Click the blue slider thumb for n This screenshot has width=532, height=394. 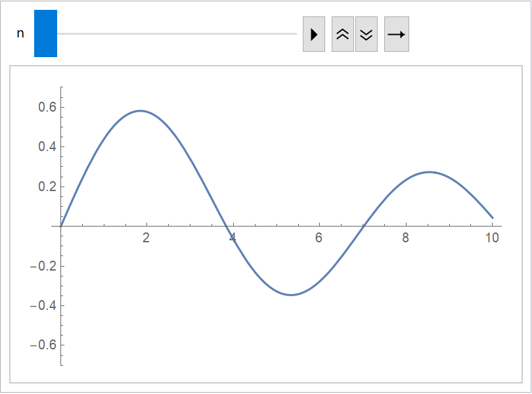pos(45,33)
